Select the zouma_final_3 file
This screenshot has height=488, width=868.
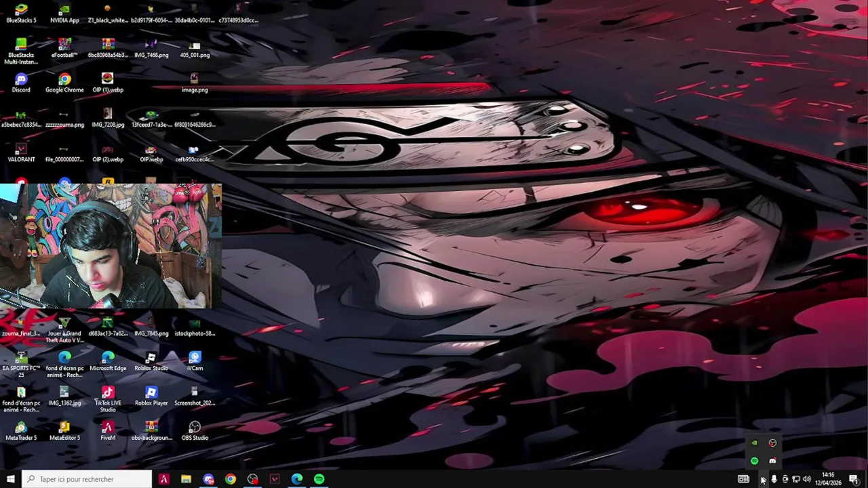pyautogui.click(x=21, y=327)
